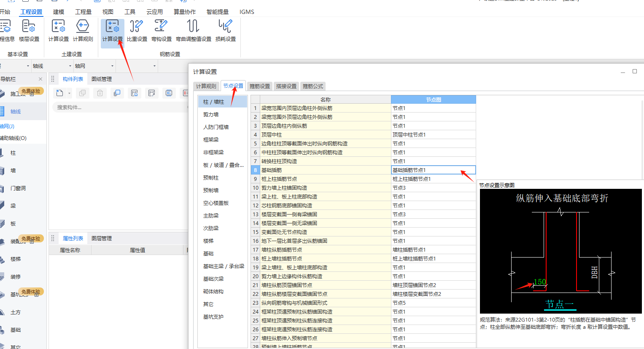Open 云应用 ribbon tab
This screenshot has width=644, height=349.
[x=154, y=12]
